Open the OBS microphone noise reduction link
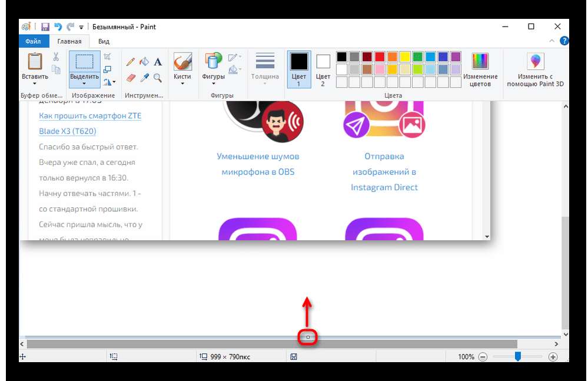This screenshot has width=588, height=381. tap(258, 164)
